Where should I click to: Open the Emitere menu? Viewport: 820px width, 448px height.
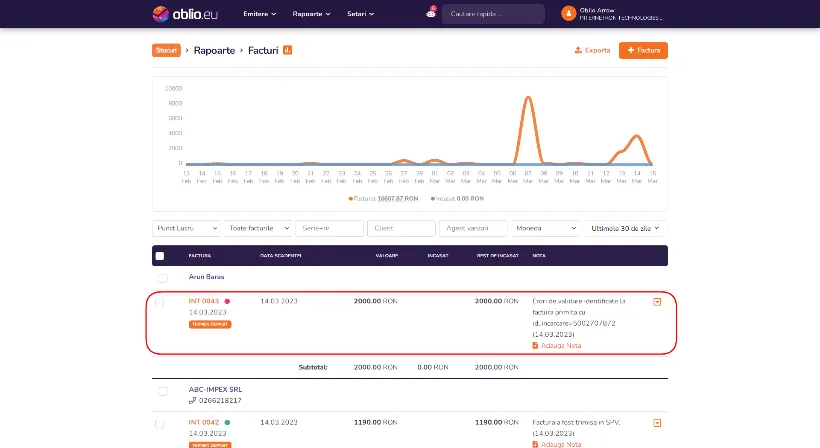click(x=258, y=14)
